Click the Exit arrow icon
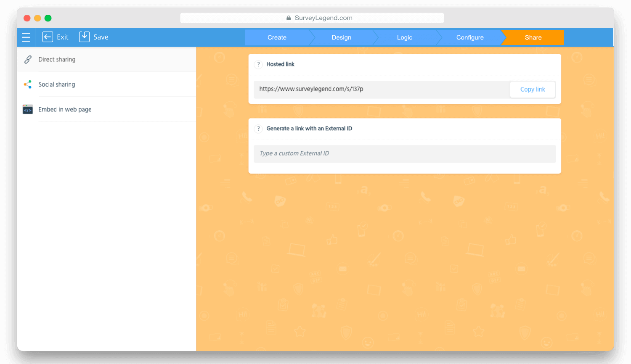The image size is (631, 364). coord(48,37)
